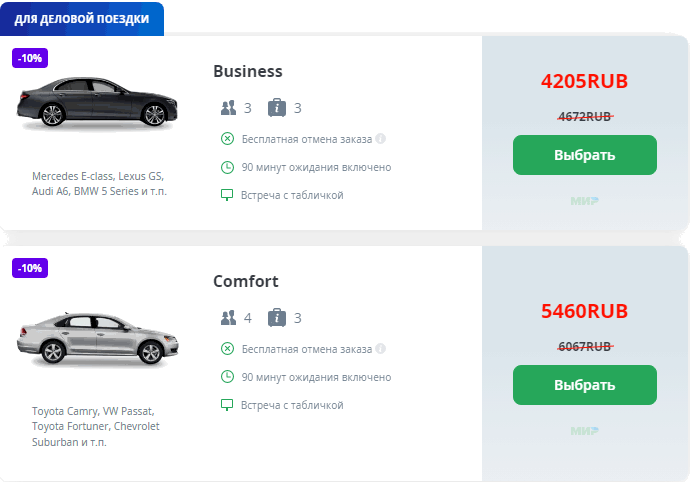Click the passengers icon in Business card

pos(228,108)
